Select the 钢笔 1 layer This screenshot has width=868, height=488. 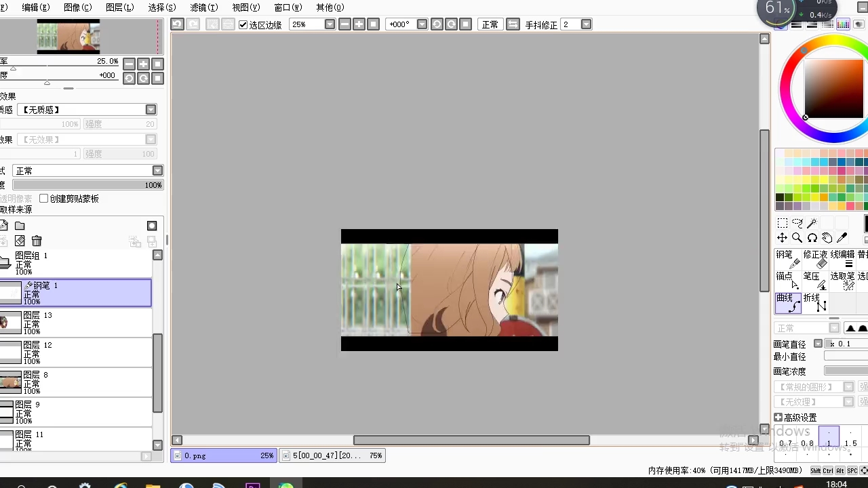click(x=75, y=293)
